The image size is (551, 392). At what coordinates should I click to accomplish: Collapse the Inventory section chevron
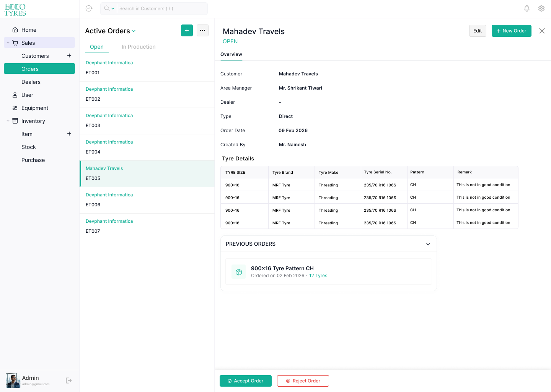click(8, 121)
